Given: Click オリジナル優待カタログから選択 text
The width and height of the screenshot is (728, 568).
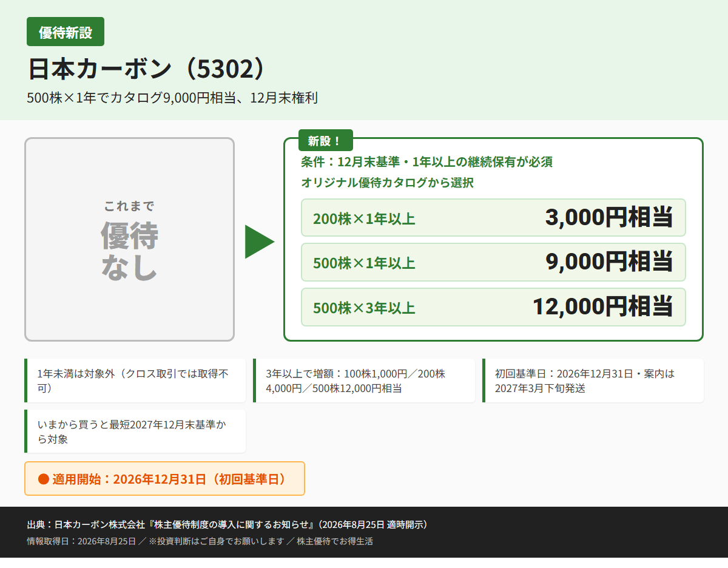Looking at the screenshot, I should (387, 183).
